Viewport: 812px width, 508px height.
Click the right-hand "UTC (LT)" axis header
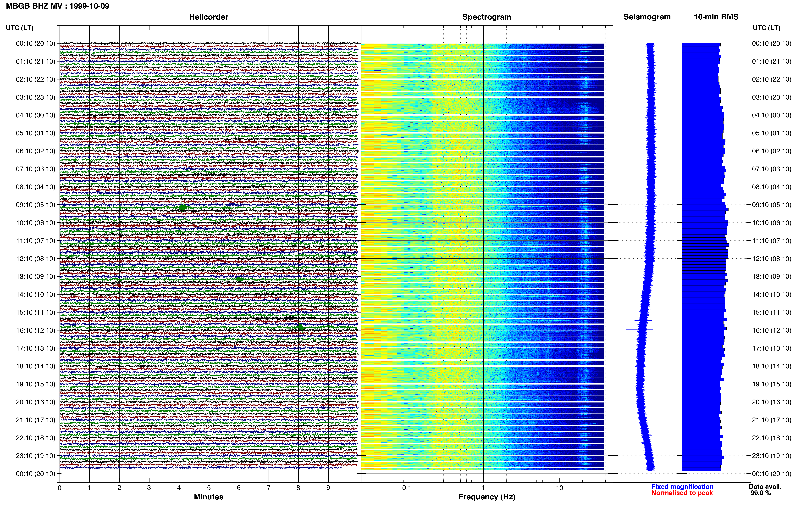tap(766, 28)
